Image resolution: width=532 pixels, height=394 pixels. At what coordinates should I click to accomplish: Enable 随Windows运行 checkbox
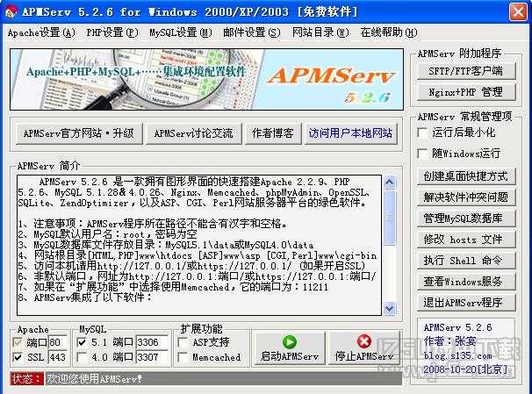(422, 154)
